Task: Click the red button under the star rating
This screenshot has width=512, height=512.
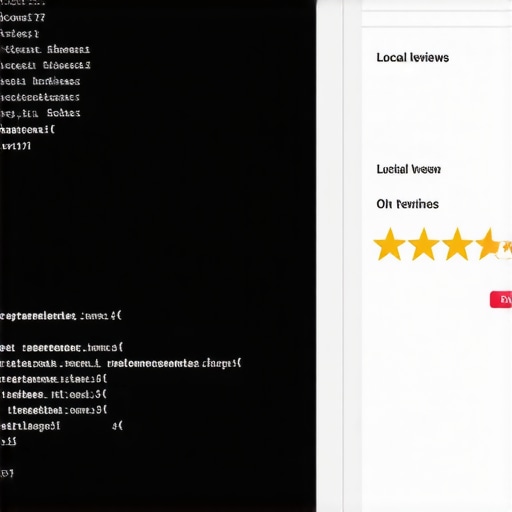Action: (x=501, y=299)
